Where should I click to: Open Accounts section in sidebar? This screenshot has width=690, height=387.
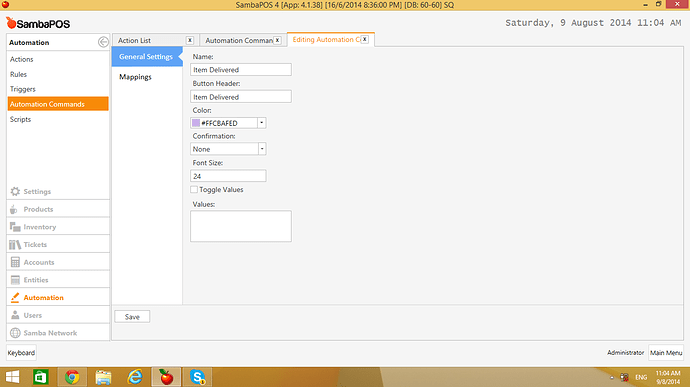[x=58, y=262]
